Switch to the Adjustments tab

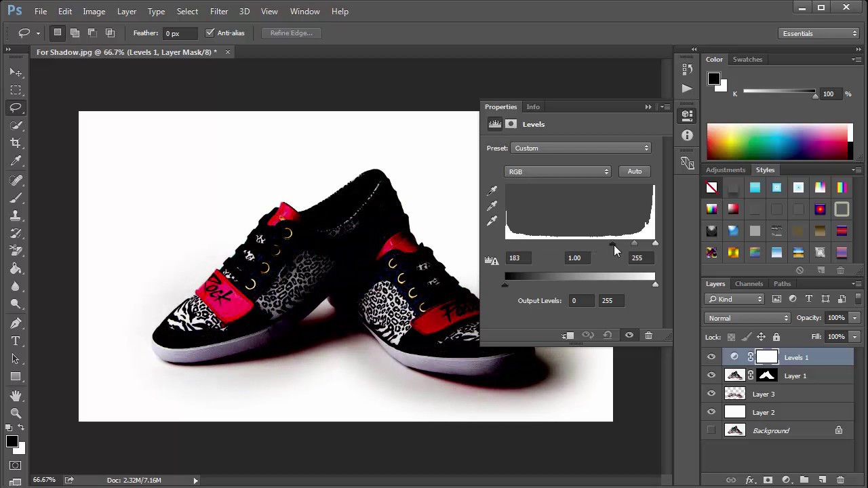click(726, 169)
